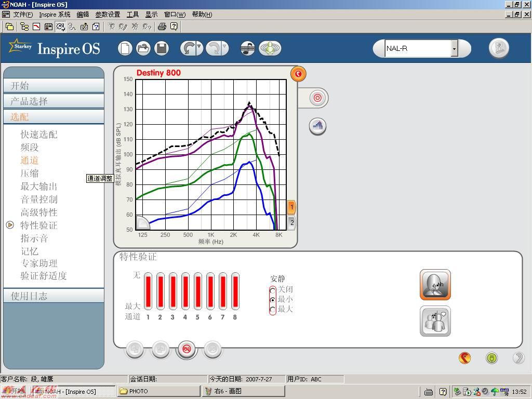Click the channel 4 red level bar
The height and width of the screenshot is (399, 532).
pyautogui.click(x=185, y=291)
